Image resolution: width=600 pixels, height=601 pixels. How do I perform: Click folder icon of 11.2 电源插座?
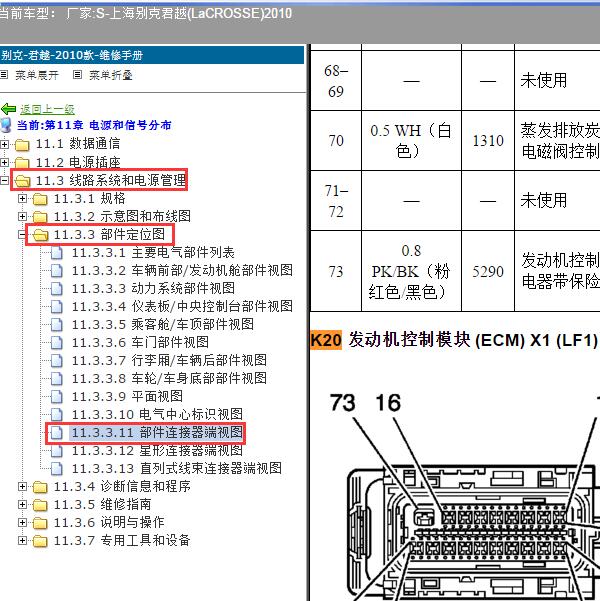22,163
